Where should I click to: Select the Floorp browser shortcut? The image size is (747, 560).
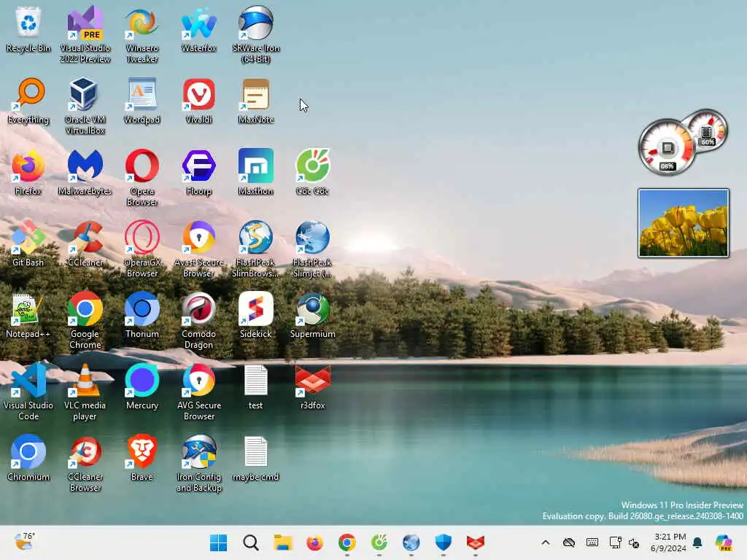tap(198, 172)
